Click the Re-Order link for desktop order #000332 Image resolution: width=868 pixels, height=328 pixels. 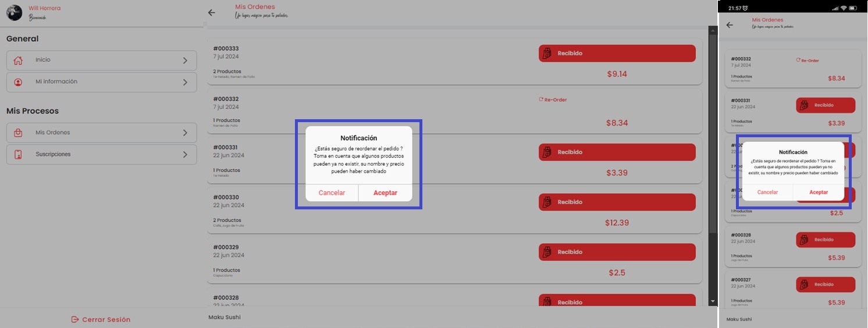tap(555, 100)
